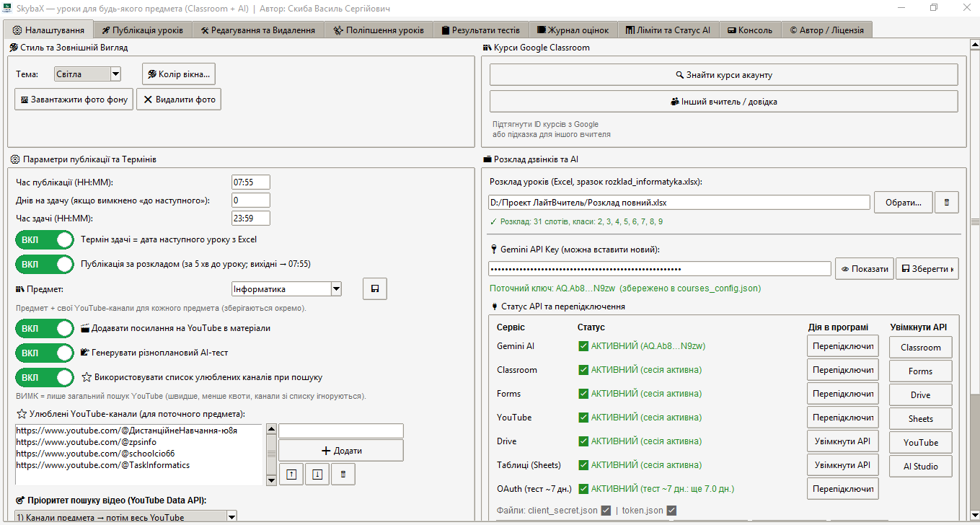This screenshot has width=980, height=525.
Task: Toggle 'Генерувати різноплановий AI-тест' switch
Action: [45, 353]
